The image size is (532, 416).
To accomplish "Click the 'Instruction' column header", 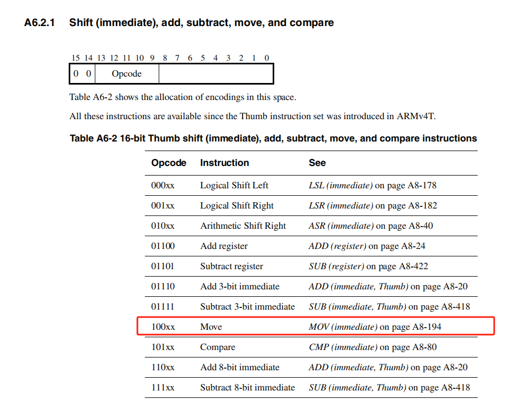I will 225,163.
